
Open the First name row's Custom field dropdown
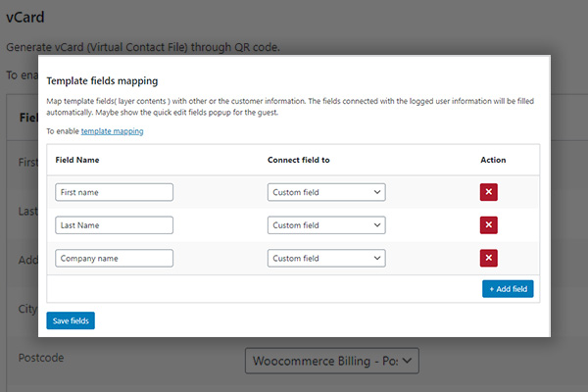(x=326, y=192)
